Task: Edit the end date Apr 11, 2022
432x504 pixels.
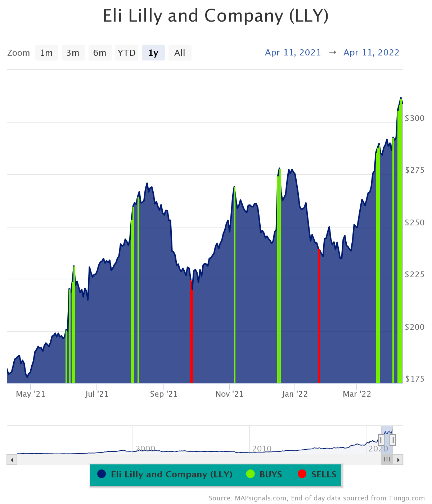Action: [372, 53]
